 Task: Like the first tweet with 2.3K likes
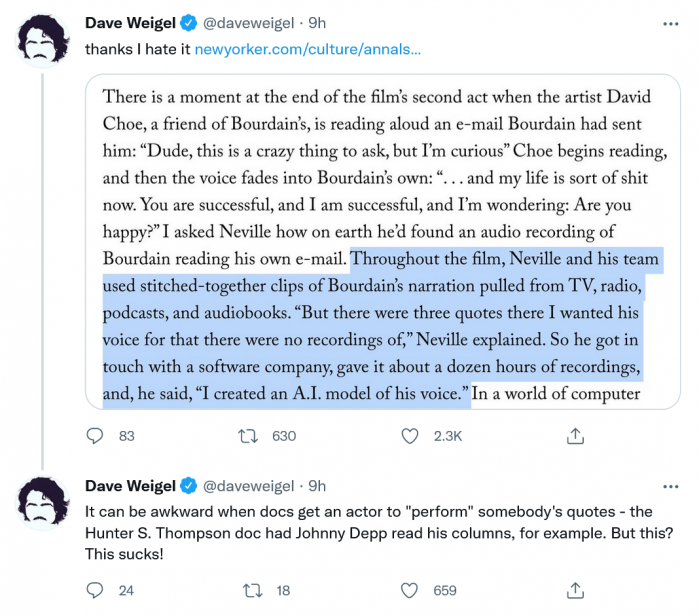[409, 436]
